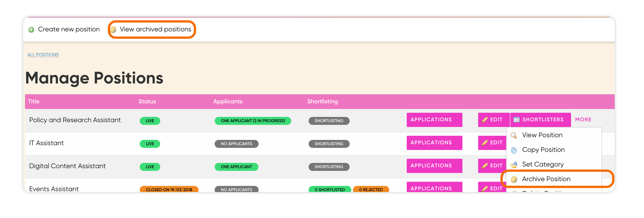Open Applications for Policy and Research Assistant
Image resolution: width=644 pixels, height=218 pixels.
(x=434, y=120)
